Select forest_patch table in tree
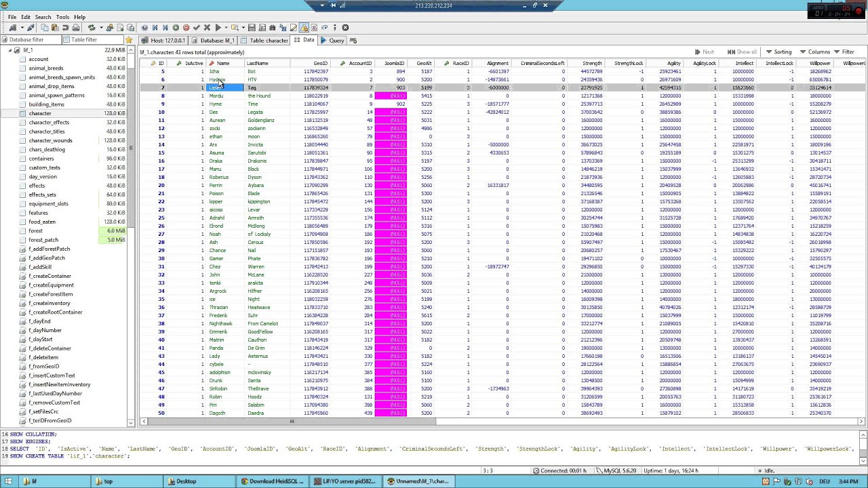The width and height of the screenshot is (868, 488). (x=43, y=240)
